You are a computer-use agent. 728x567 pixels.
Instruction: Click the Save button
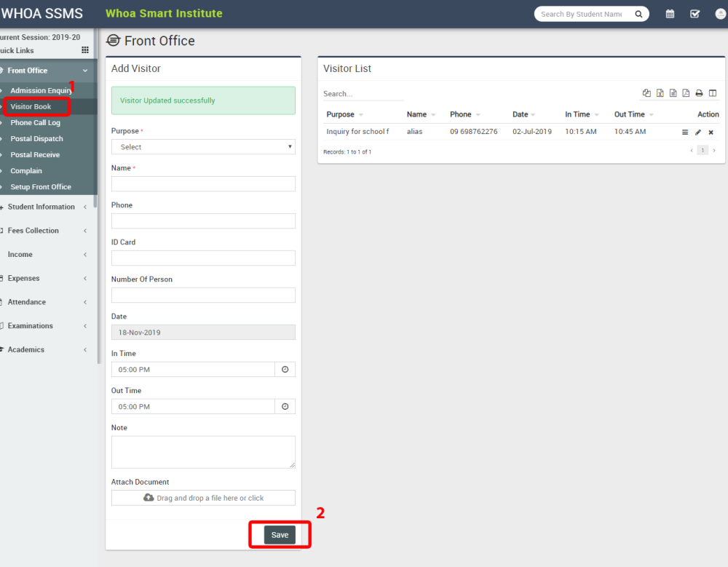click(x=280, y=534)
